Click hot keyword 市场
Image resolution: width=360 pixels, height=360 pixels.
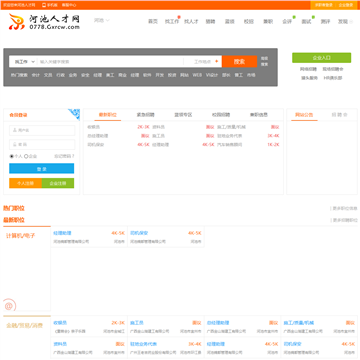pos(251,75)
